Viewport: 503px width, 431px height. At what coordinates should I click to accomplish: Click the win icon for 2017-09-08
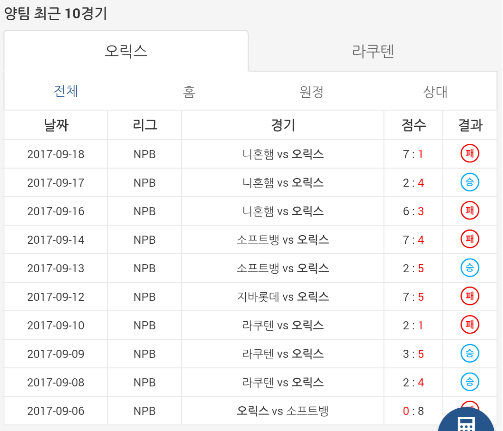(x=470, y=382)
